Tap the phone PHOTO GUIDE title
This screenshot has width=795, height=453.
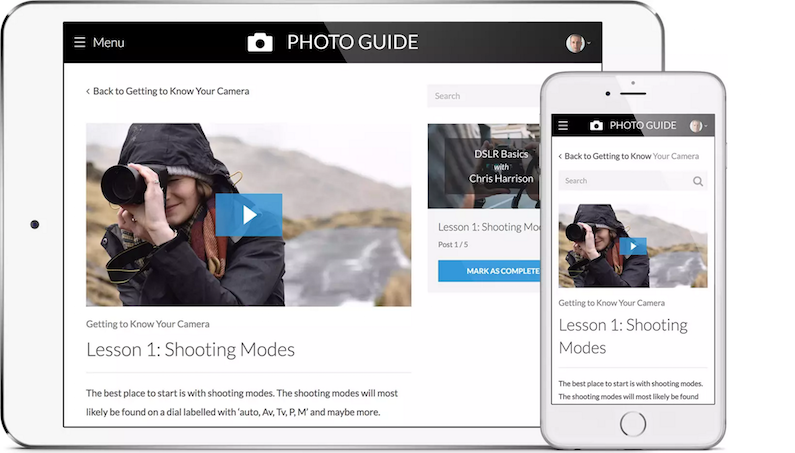643,125
